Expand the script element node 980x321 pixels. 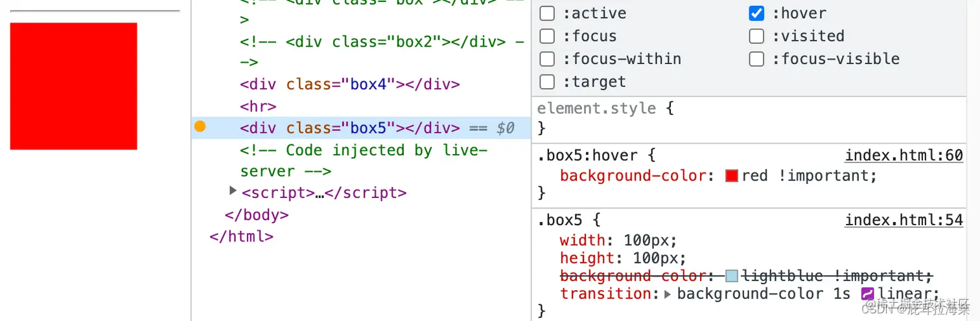[233, 191]
